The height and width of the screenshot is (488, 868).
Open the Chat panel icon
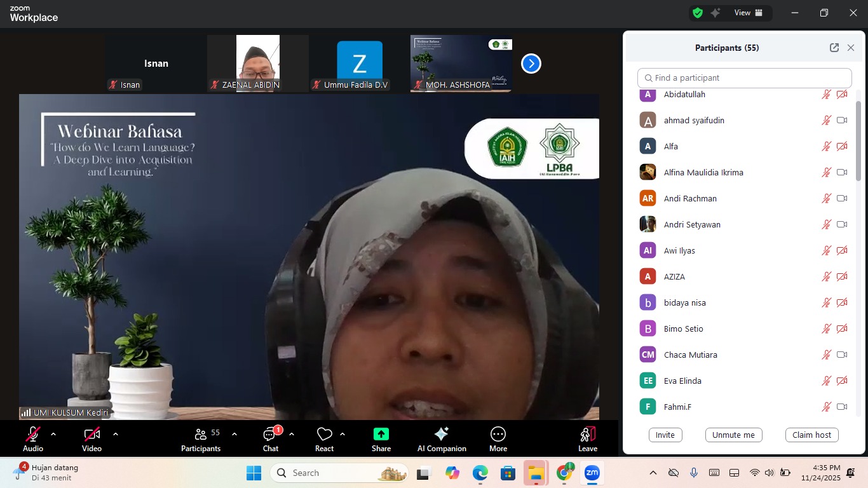click(x=270, y=434)
